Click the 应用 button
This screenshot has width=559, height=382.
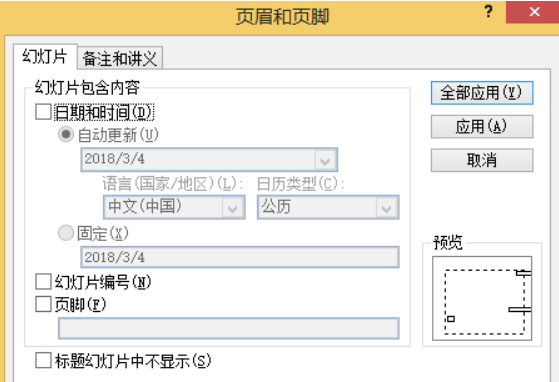tap(482, 127)
